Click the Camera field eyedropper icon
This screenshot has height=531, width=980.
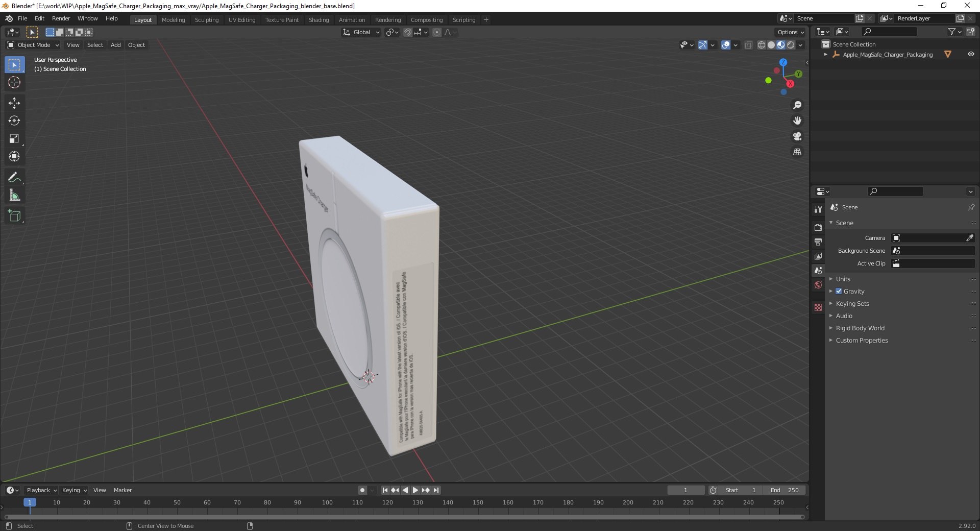click(970, 238)
